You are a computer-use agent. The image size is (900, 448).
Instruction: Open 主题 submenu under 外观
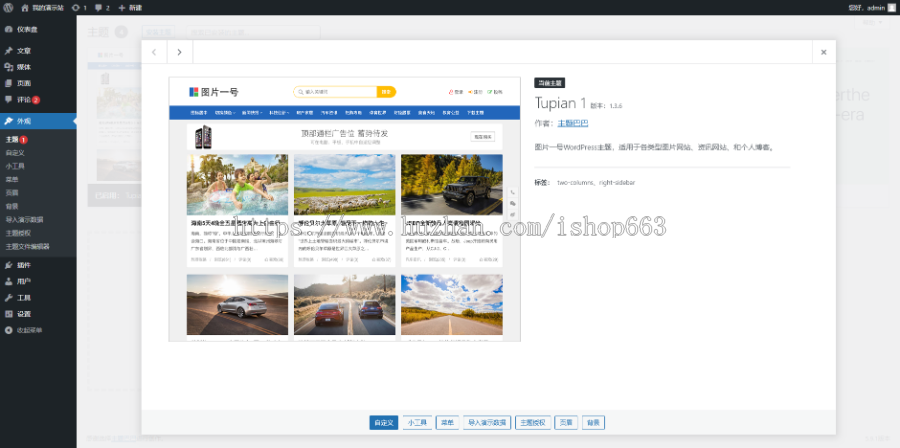pos(13,139)
